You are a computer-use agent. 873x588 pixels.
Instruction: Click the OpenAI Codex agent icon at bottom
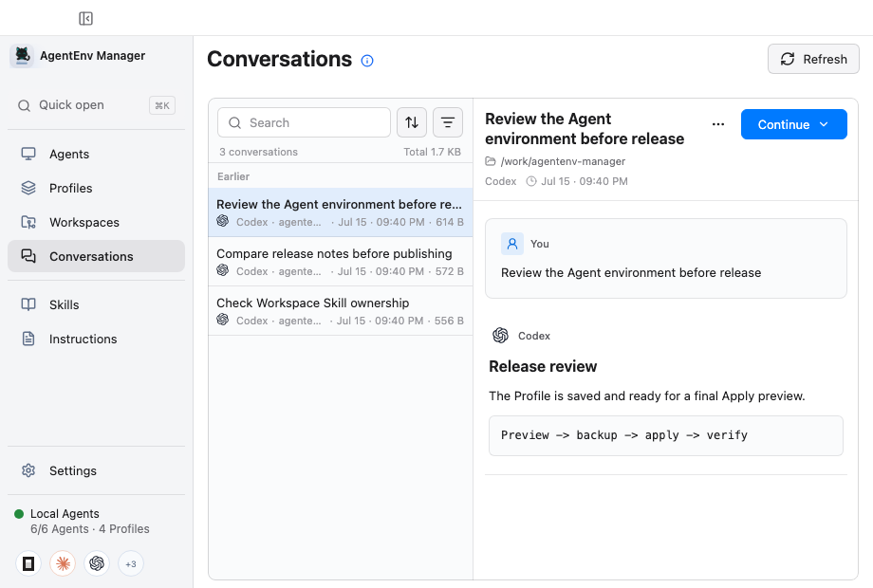point(97,563)
